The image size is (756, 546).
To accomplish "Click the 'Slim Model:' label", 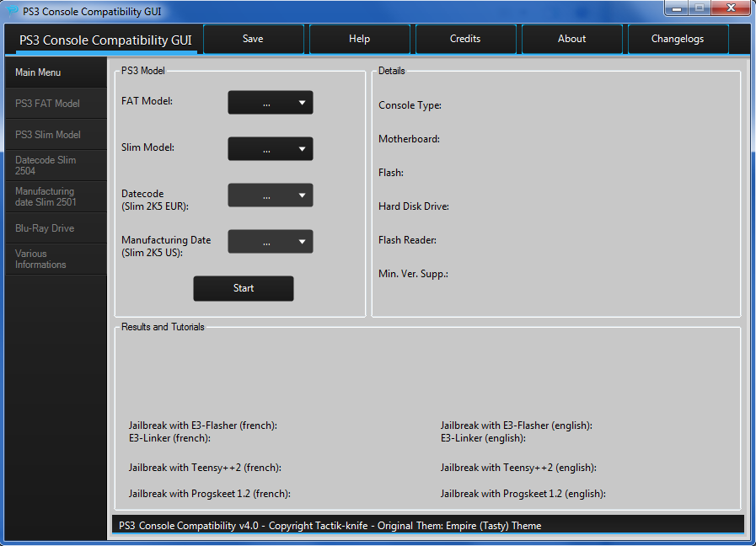I will coord(148,147).
